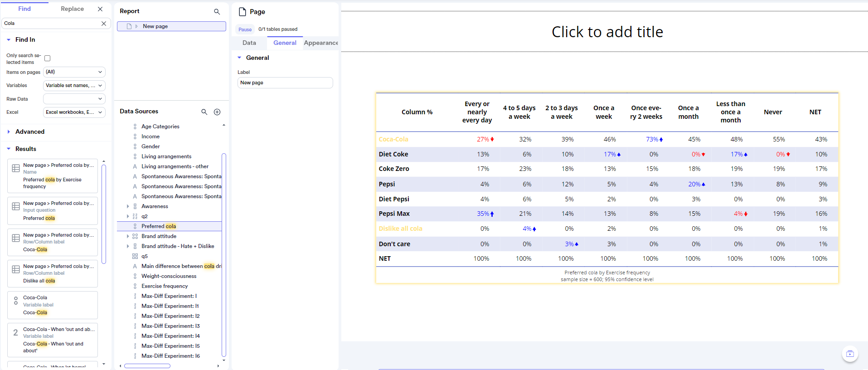868x370 pixels.
Task: Collapse the Results section
Action: pyautogui.click(x=9, y=149)
